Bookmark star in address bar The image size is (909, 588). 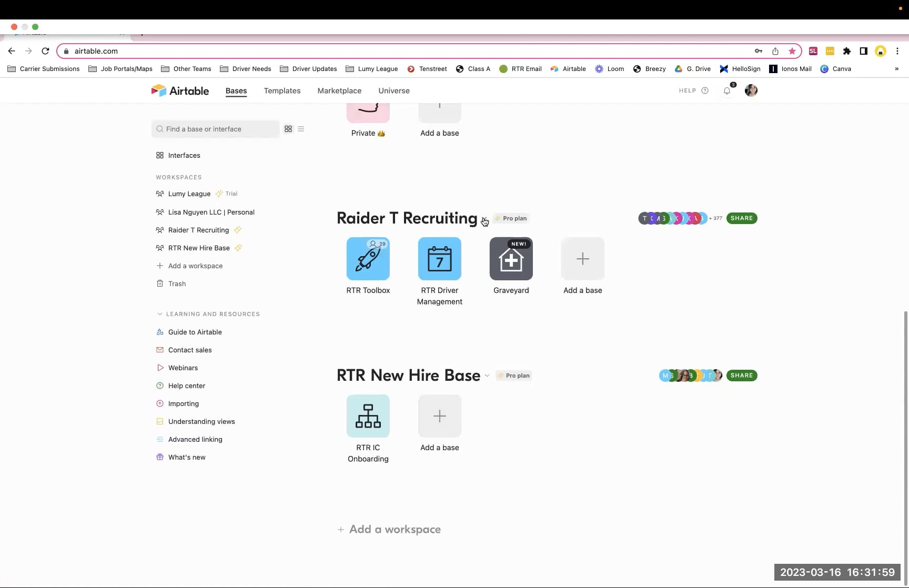point(792,51)
